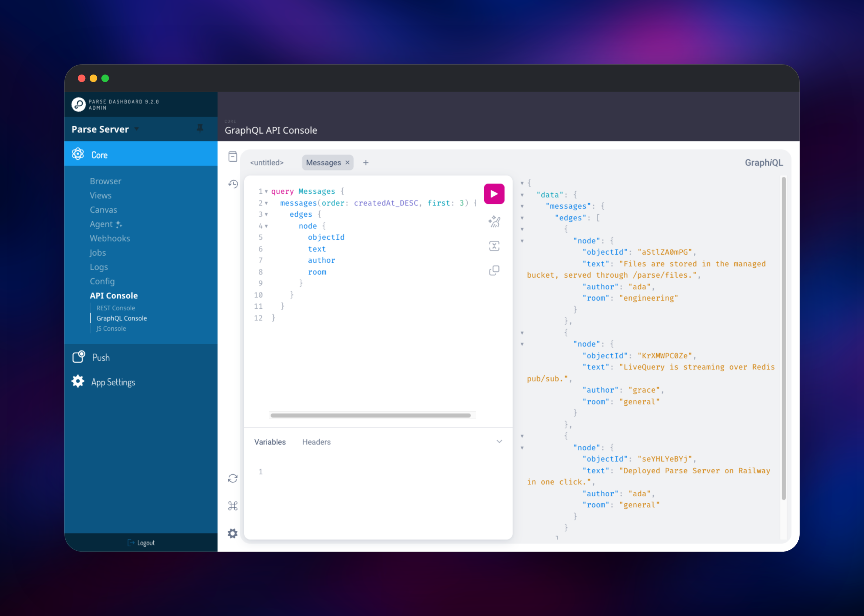The image size is (864, 616).
Task: Open the Views section
Action: click(100, 195)
